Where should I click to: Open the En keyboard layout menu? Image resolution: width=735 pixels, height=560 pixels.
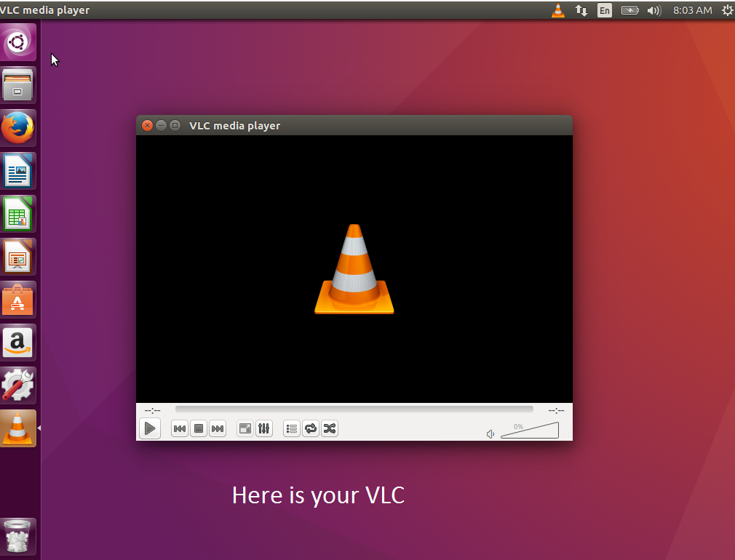point(605,10)
